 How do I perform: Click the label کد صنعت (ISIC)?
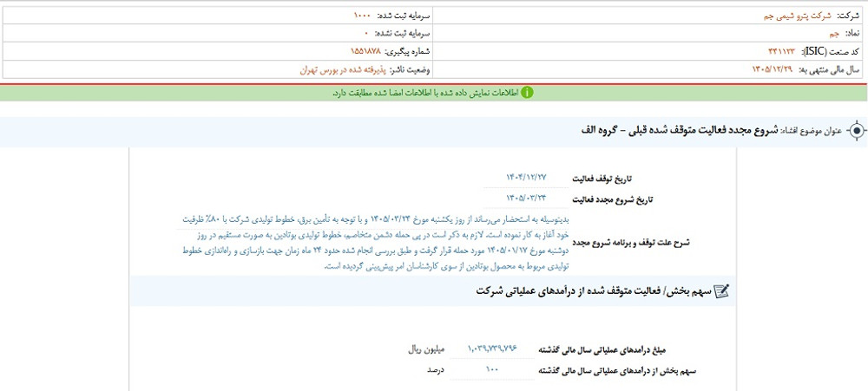[831, 52]
